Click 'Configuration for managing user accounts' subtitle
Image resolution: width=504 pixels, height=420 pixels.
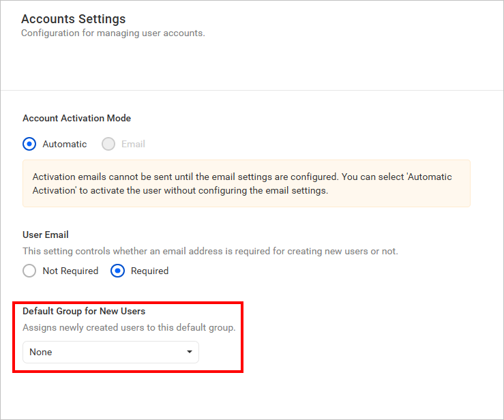(x=113, y=33)
